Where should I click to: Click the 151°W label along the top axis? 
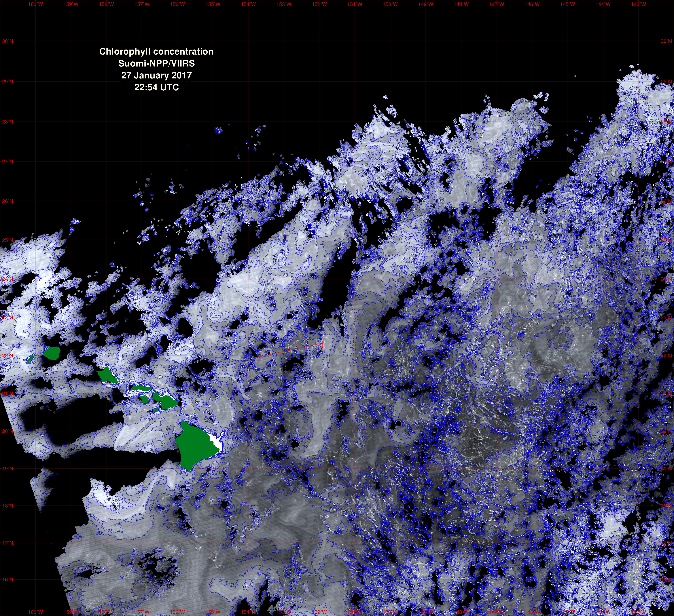pos(355,4)
